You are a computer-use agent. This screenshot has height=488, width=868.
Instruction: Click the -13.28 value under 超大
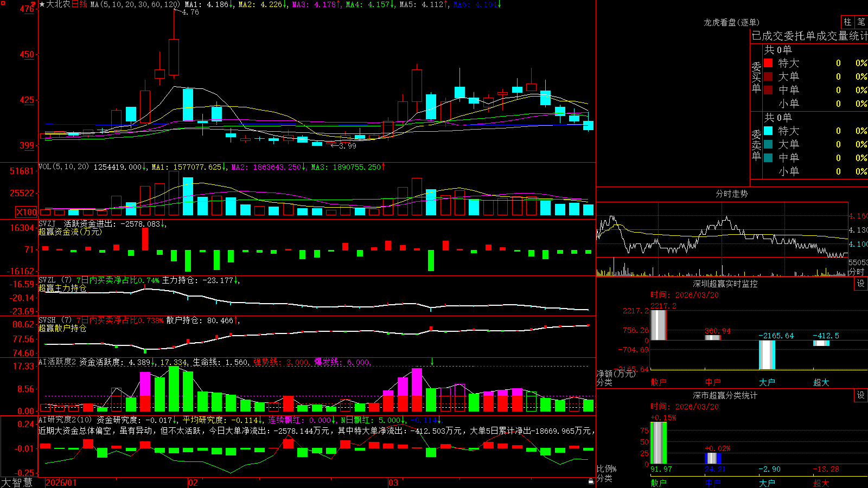[x=826, y=469]
